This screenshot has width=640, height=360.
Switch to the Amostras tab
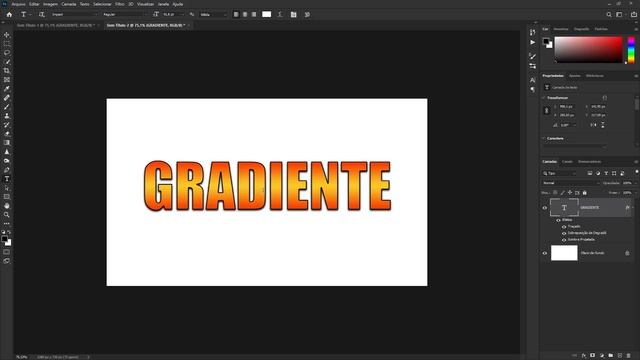coord(561,29)
